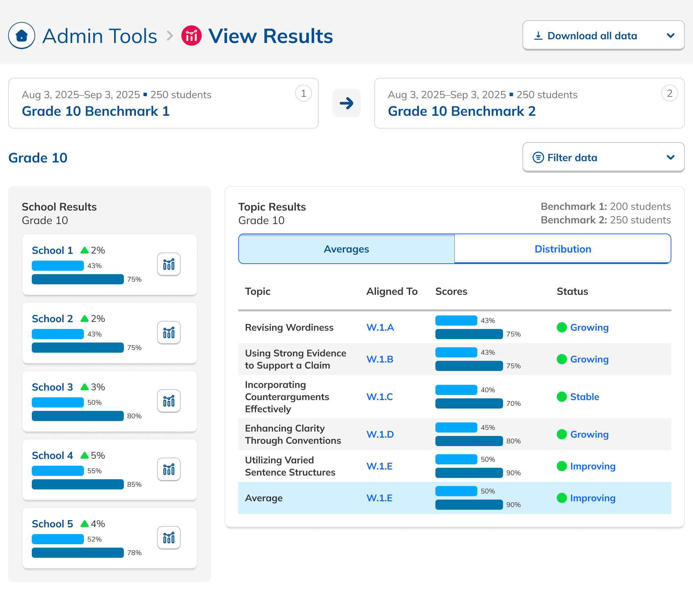Click the W.1.C aligned standard link
This screenshot has width=693, height=616.
(379, 397)
